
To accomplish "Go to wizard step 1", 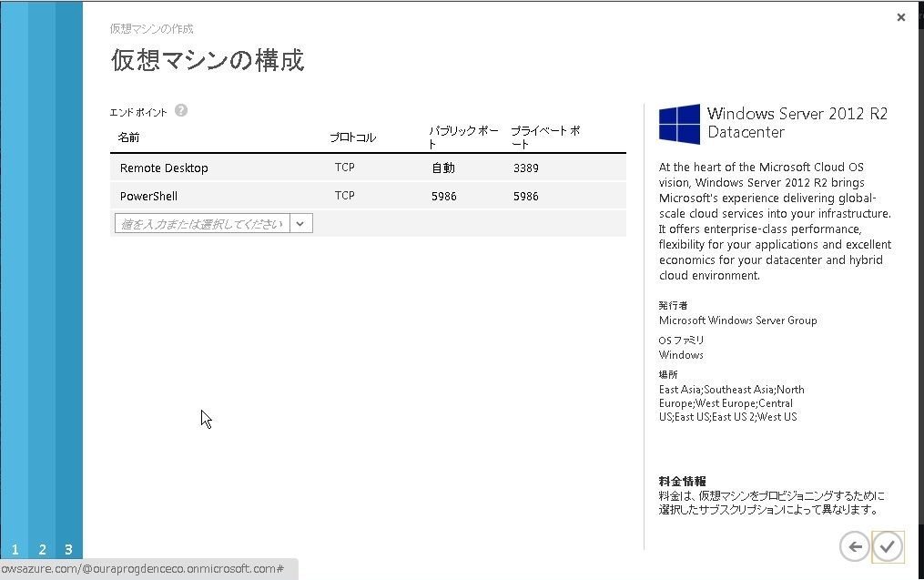I will 15,549.
